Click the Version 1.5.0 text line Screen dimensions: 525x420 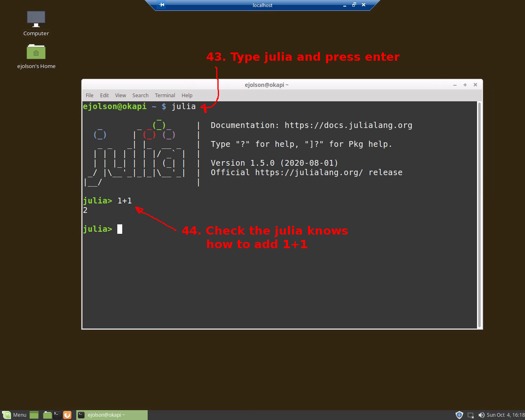point(274,163)
